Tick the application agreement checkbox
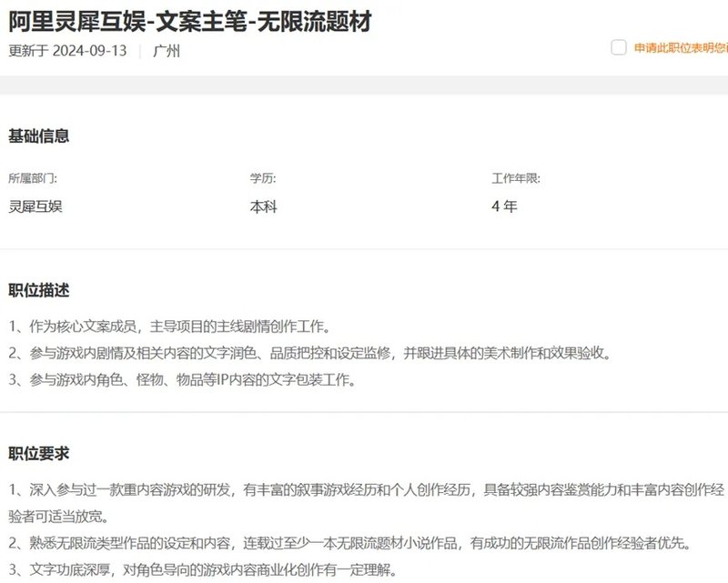The image size is (728, 583). (x=619, y=47)
